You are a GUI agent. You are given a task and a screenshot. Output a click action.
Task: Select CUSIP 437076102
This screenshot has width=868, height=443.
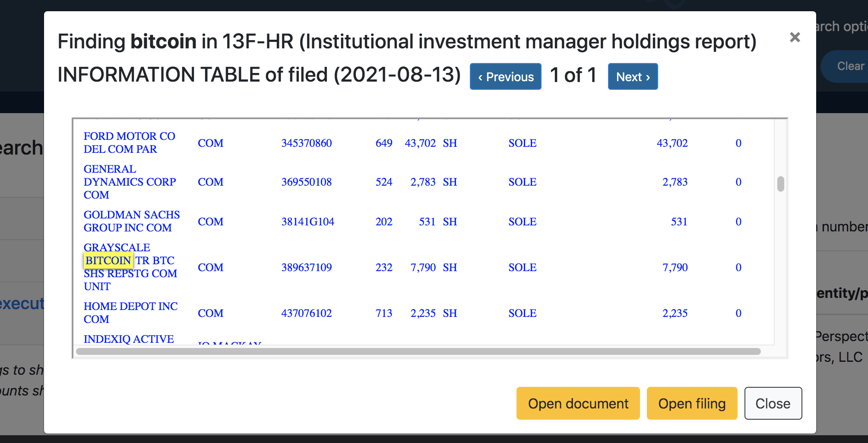pyautogui.click(x=307, y=313)
